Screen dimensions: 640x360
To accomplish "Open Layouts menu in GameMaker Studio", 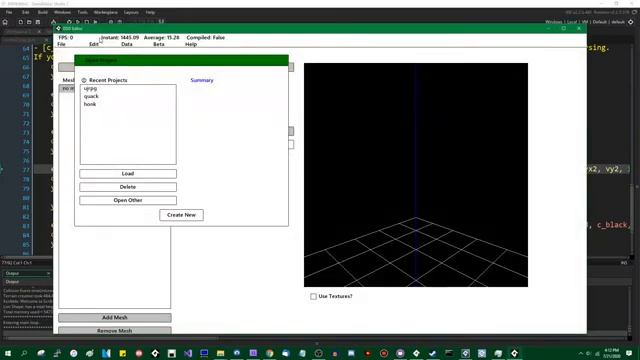I will click(131, 12).
